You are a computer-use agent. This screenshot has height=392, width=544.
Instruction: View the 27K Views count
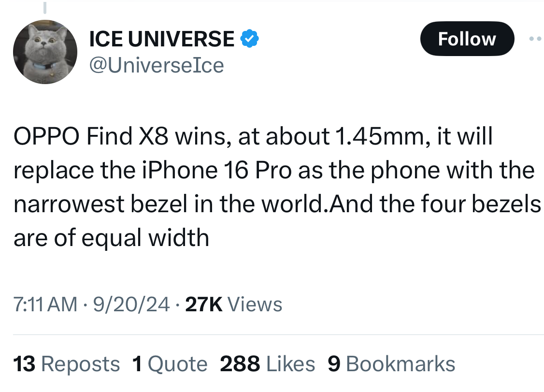pyautogui.click(x=234, y=304)
